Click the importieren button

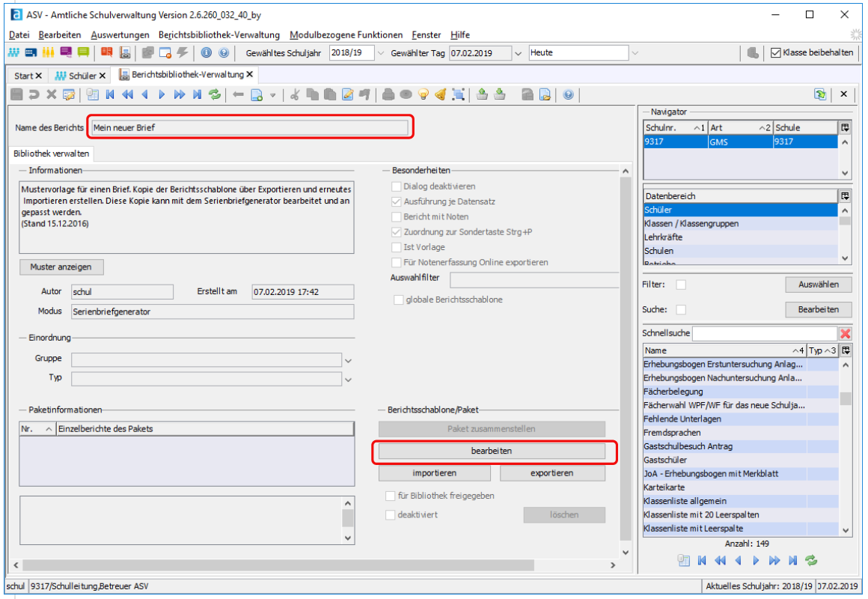(x=435, y=473)
